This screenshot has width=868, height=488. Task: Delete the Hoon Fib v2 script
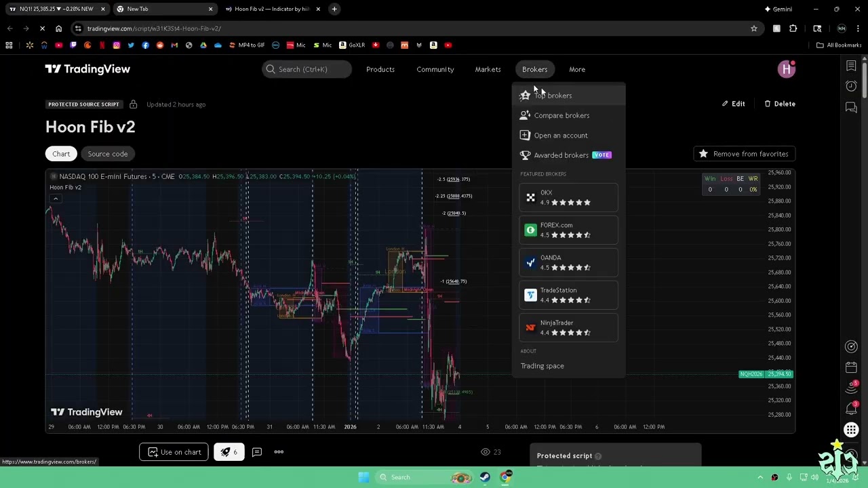(x=780, y=104)
